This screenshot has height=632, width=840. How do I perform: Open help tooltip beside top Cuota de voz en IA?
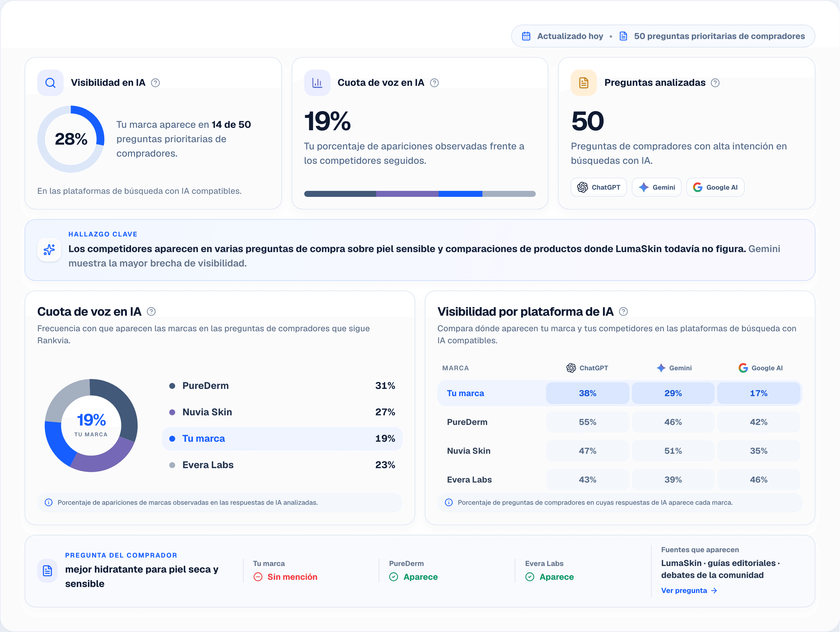tap(434, 83)
